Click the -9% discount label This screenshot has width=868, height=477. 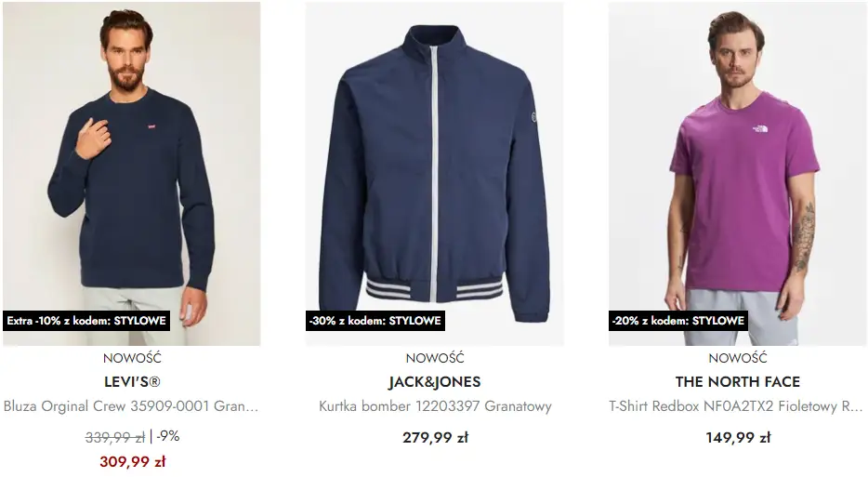[167, 437]
